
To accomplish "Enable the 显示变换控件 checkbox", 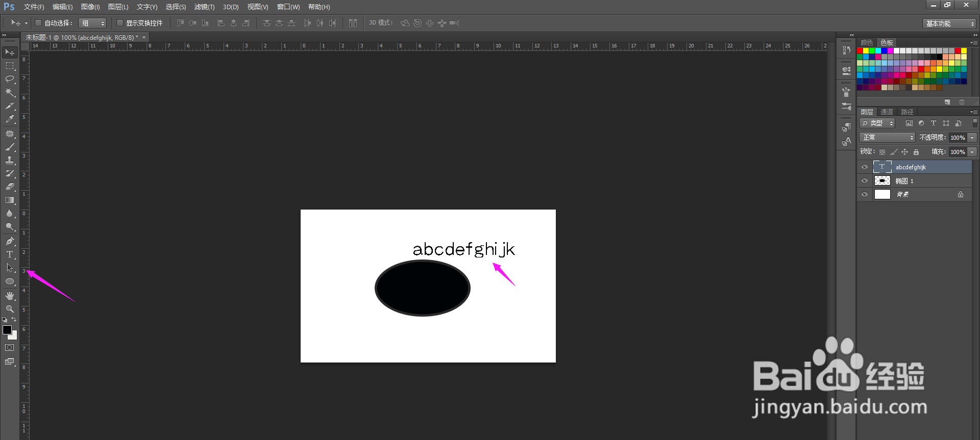I will pyautogui.click(x=119, y=23).
